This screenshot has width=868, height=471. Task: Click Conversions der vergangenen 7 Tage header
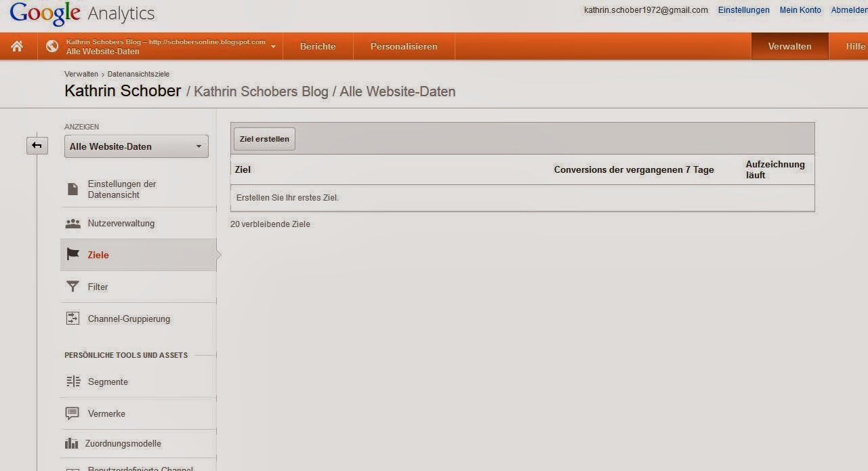coord(634,169)
